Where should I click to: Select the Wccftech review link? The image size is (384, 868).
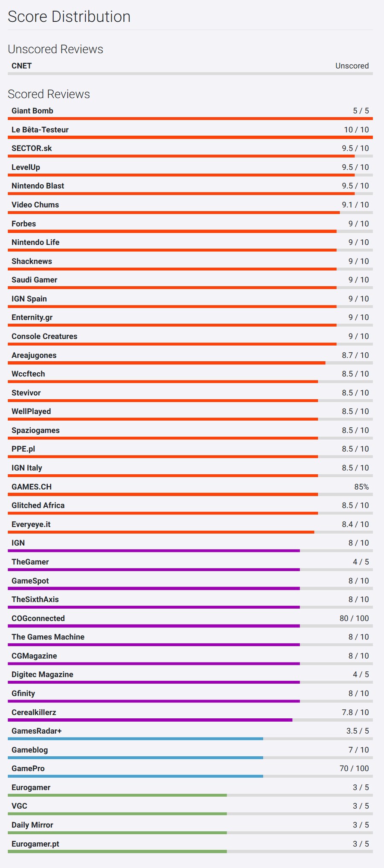(28, 374)
